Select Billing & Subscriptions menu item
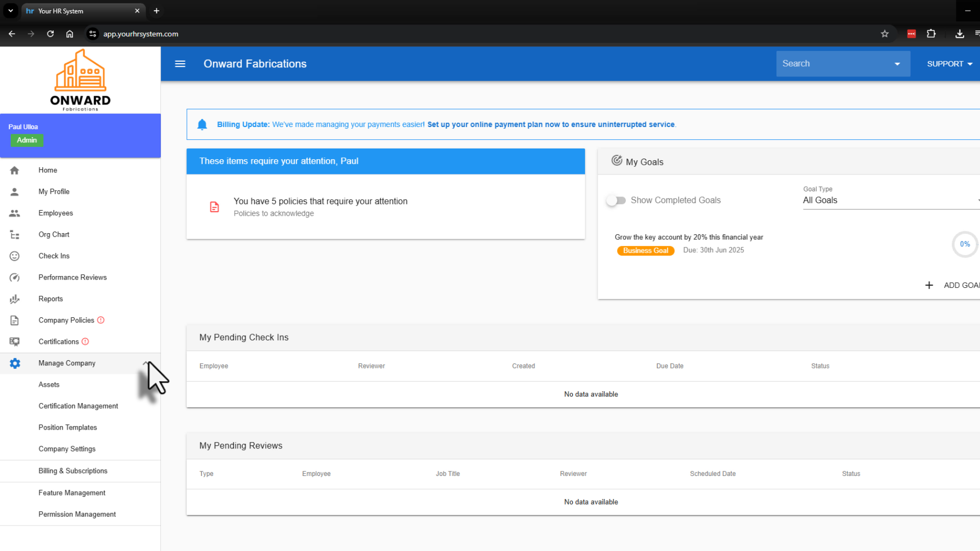The width and height of the screenshot is (980, 551). pyautogui.click(x=73, y=471)
